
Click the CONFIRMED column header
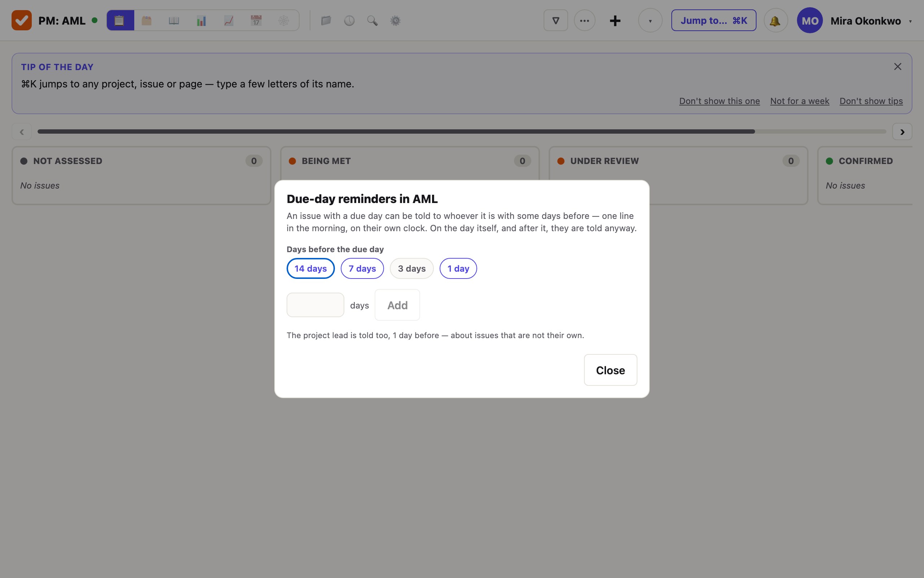[x=866, y=161]
